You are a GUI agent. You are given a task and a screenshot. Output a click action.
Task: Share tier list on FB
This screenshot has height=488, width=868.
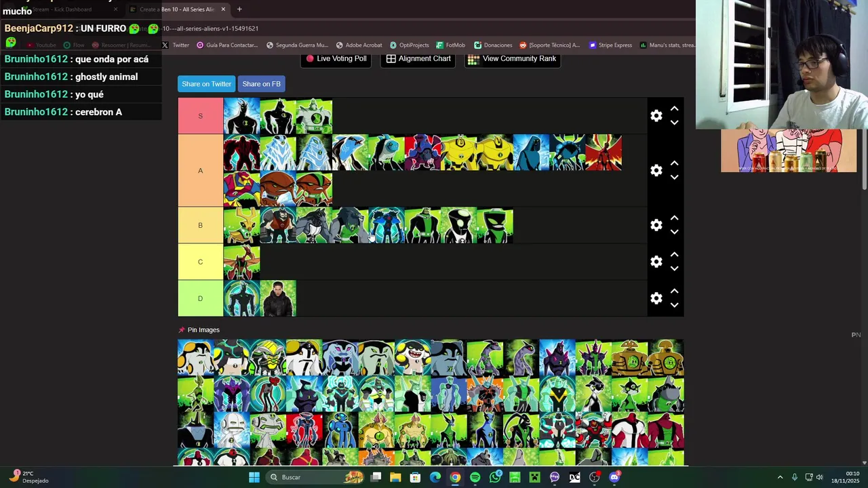click(261, 84)
